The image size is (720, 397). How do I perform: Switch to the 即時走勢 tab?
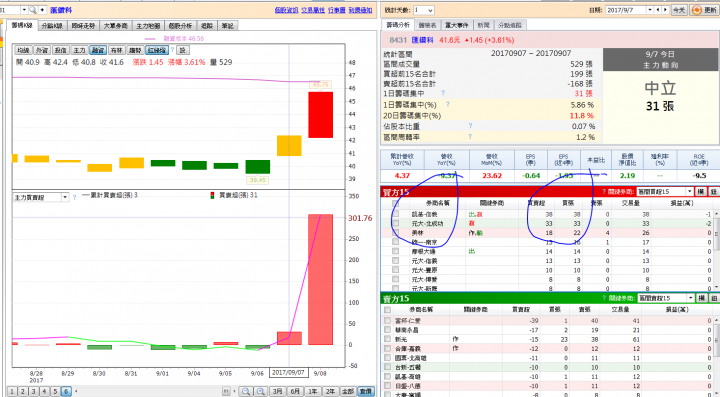tap(84, 26)
